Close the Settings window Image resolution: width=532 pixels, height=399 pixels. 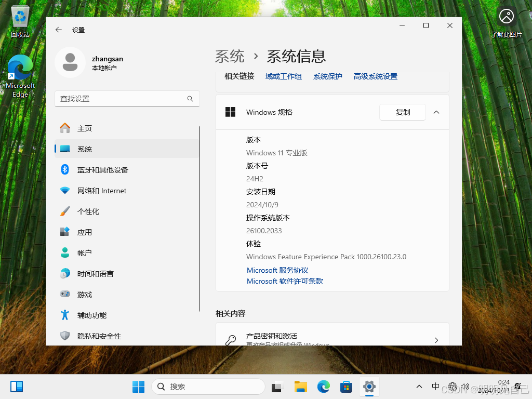450,25
